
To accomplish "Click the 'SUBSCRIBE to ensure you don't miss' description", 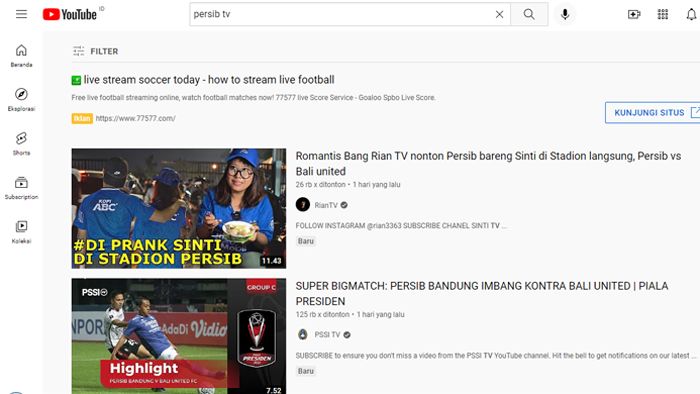I will [496, 356].
